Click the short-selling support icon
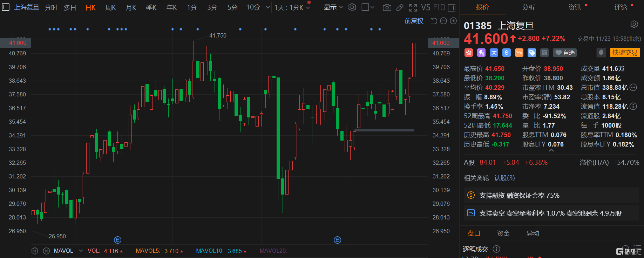Screen dimensions: 644x258 point(471,213)
